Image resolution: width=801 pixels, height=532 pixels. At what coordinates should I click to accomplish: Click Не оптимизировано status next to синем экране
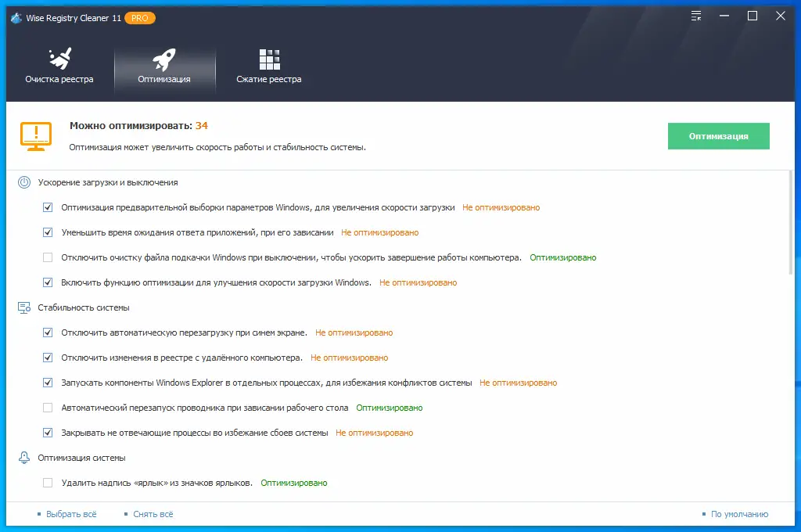[354, 332]
